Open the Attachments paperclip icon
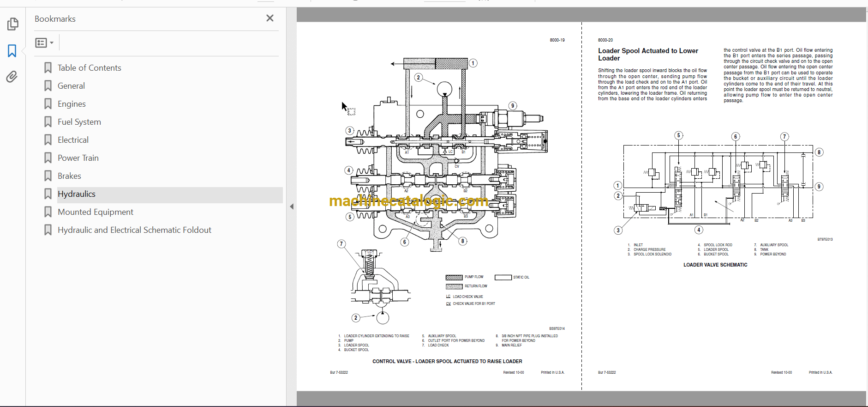Viewport: 868px width, 407px height. pyautogui.click(x=12, y=77)
